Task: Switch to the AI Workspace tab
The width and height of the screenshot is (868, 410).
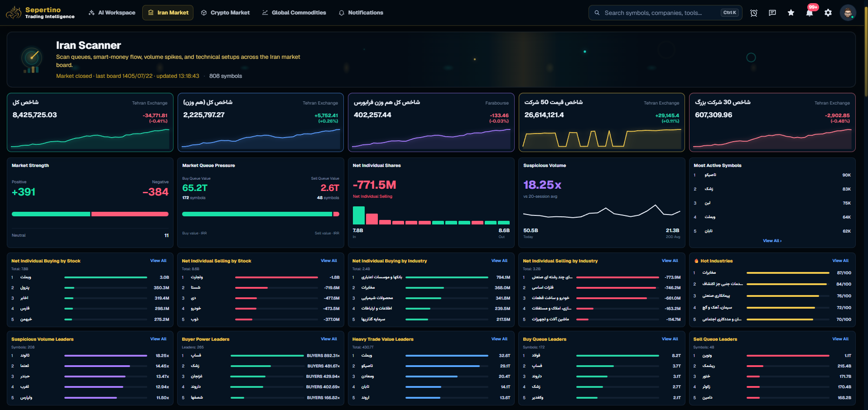Action: click(112, 13)
